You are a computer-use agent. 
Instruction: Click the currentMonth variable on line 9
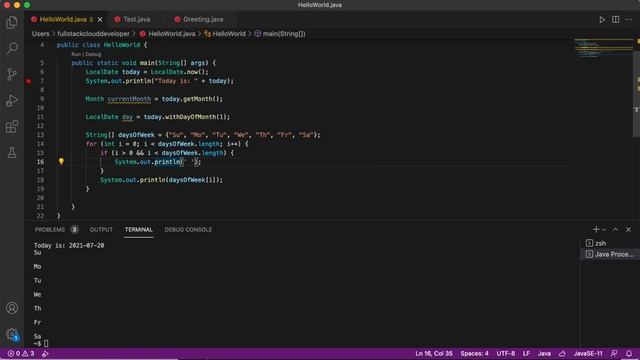[x=129, y=99]
